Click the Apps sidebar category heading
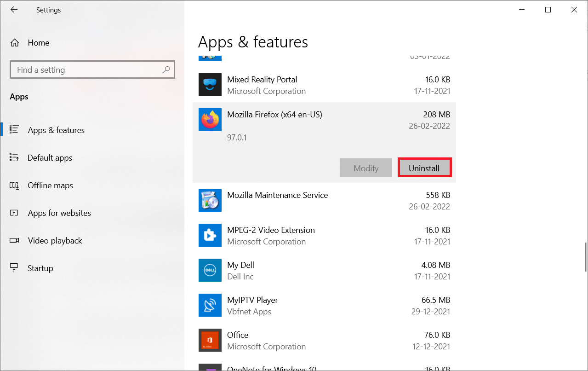 19,97
